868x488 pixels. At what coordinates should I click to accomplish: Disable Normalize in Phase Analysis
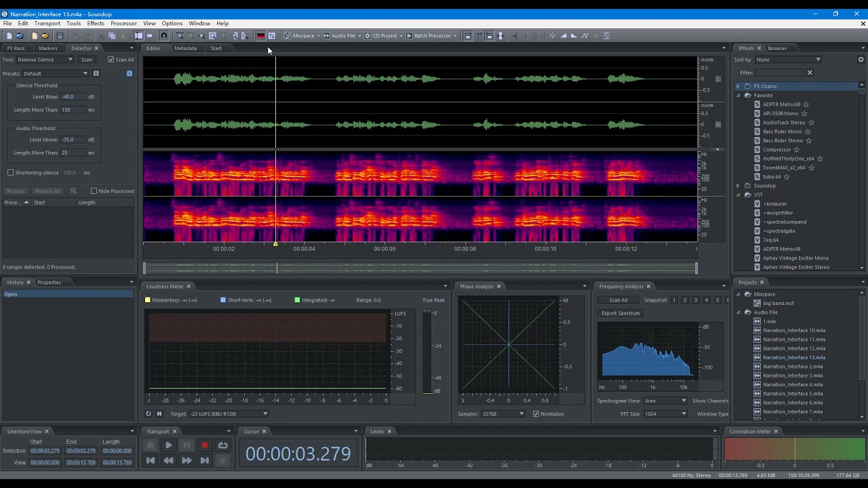point(536,413)
